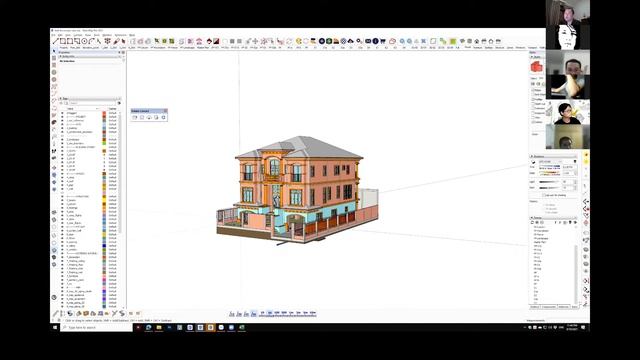Toggle the Extension checkbox
640x360 pixels.
point(533,109)
